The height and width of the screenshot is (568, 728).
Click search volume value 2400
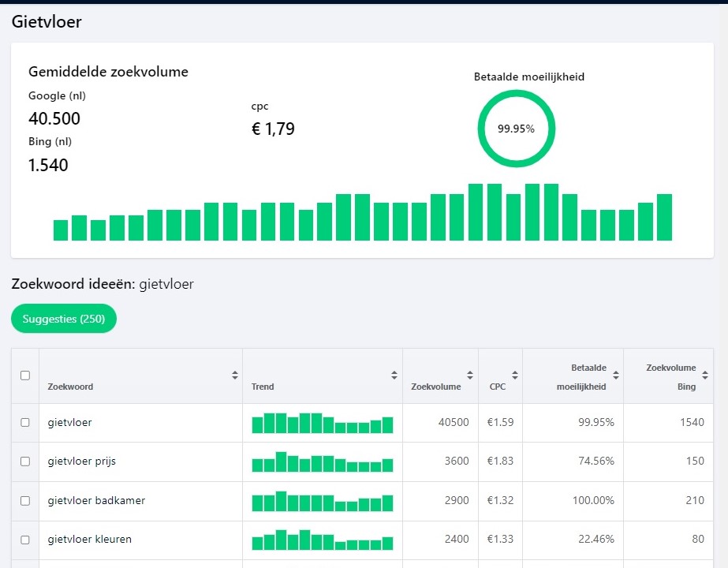457,539
